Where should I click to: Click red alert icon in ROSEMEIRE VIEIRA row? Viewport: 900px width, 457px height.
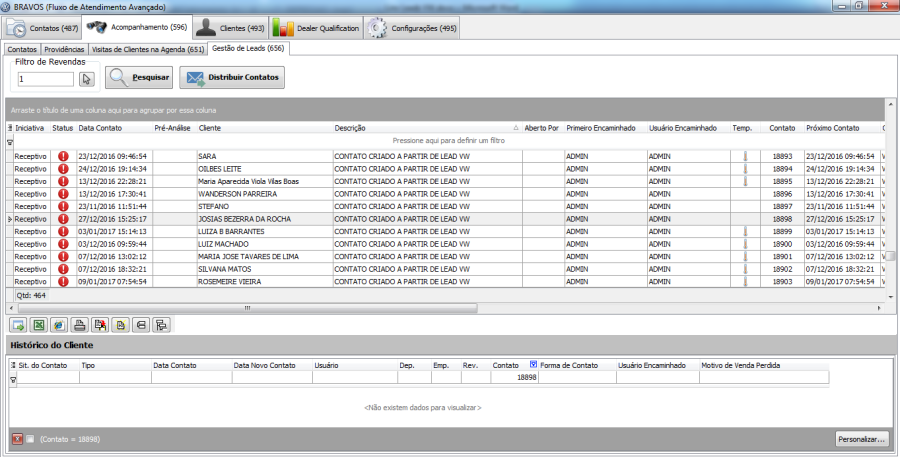click(x=63, y=281)
